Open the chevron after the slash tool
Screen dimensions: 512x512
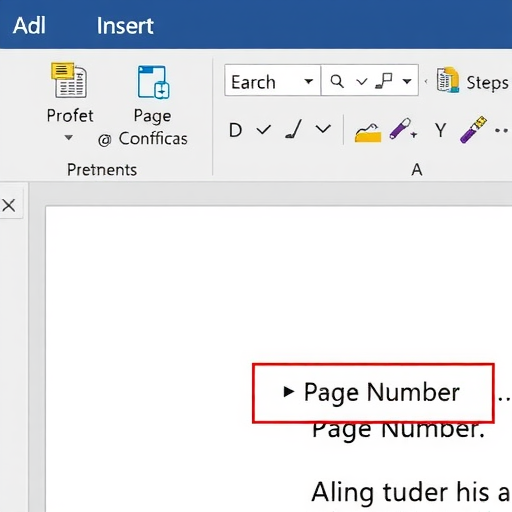323,129
